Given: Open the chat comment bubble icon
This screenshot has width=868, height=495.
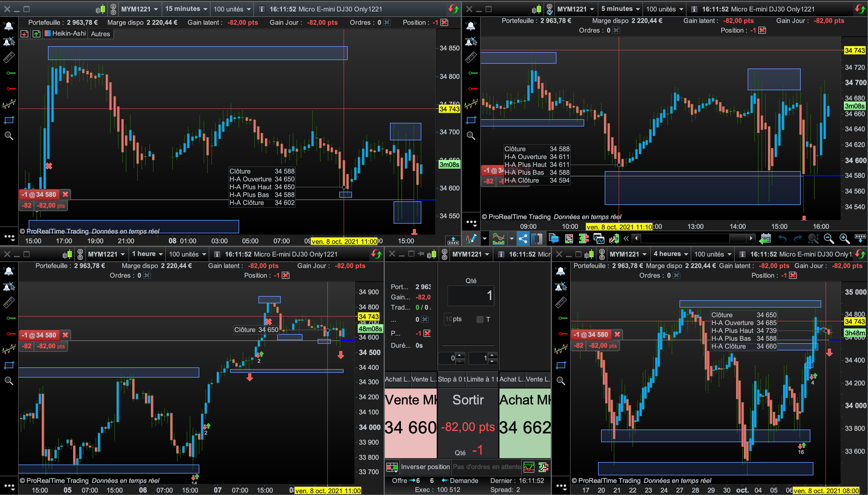Looking at the screenshot, I should pos(554,239).
